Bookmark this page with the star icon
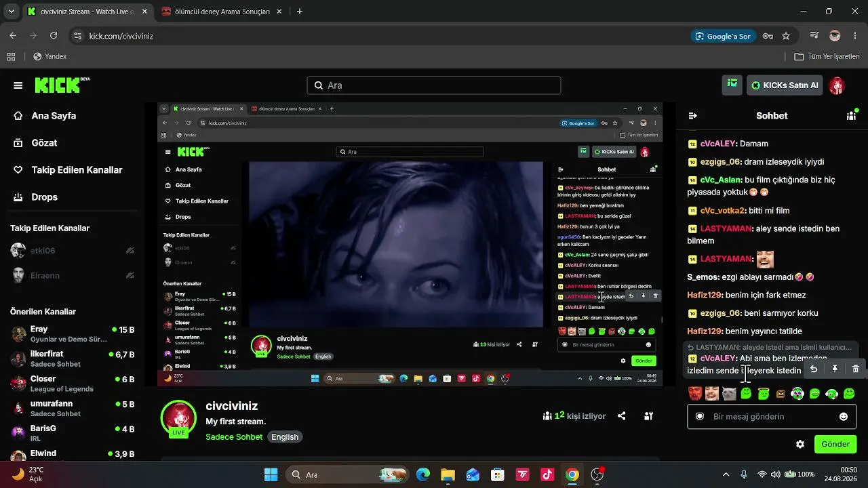The height and width of the screenshot is (488, 868). [x=786, y=36]
